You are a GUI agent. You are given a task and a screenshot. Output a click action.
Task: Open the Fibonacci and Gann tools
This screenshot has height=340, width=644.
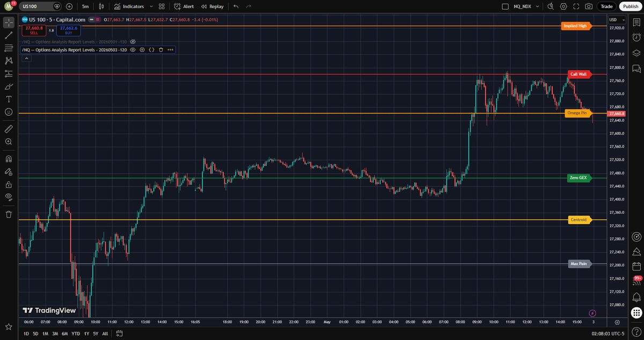(x=9, y=48)
